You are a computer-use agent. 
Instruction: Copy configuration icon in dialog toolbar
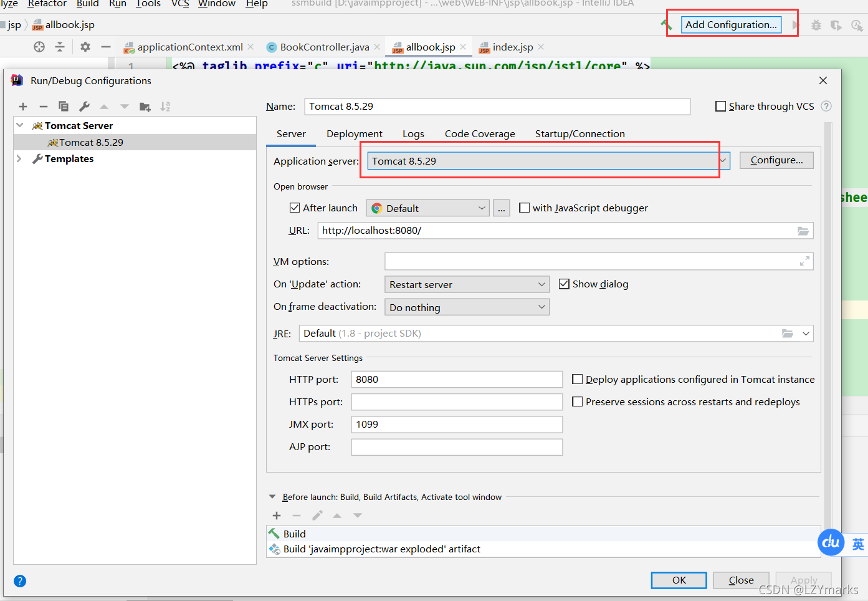coord(63,107)
